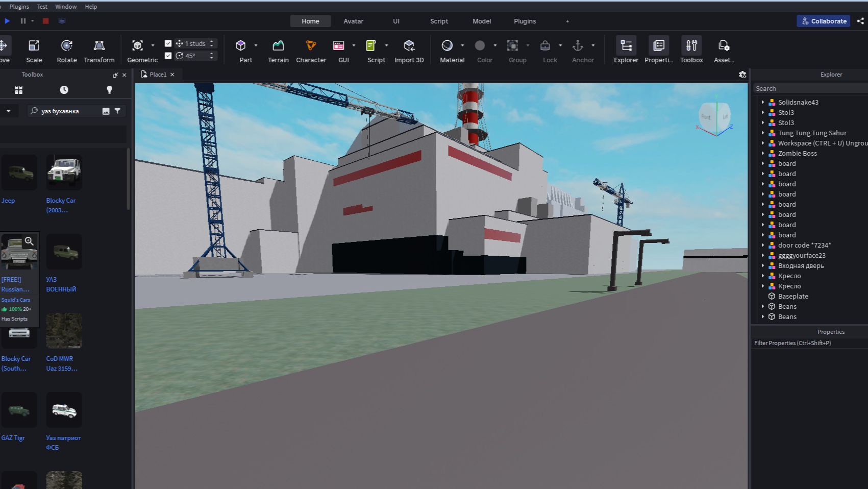Toggle the 1 studs snap checkbox

pos(168,43)
